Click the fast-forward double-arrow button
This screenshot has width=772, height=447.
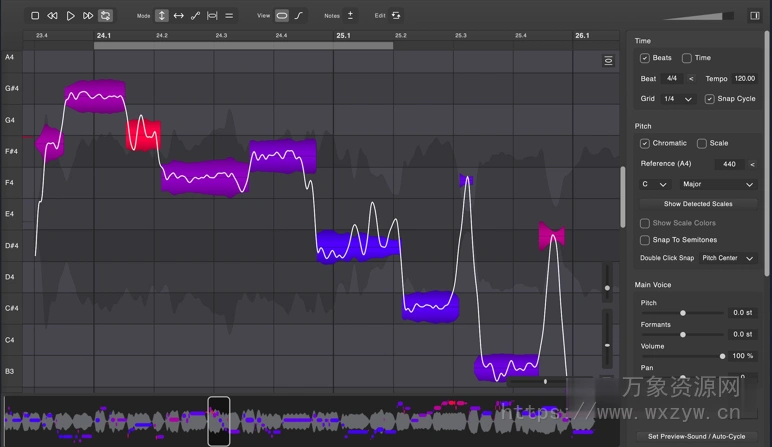click(x=88, y=16)
